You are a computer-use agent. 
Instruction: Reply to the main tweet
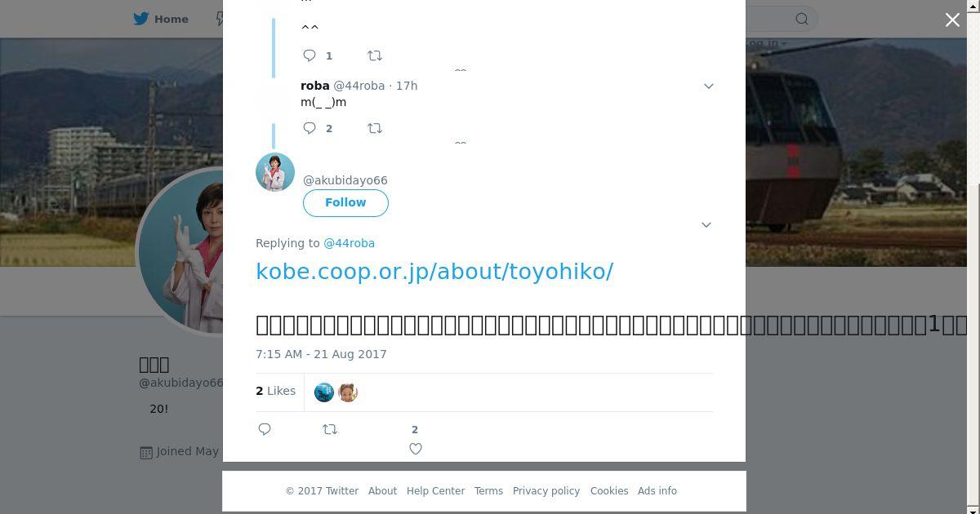[265, 429]
